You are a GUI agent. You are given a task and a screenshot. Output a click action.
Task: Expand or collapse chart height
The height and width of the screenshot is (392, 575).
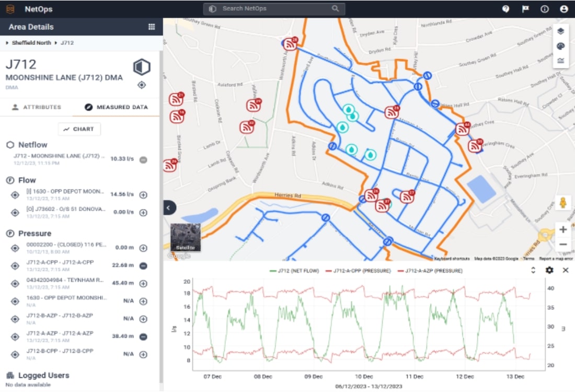[x=533, y=270]
